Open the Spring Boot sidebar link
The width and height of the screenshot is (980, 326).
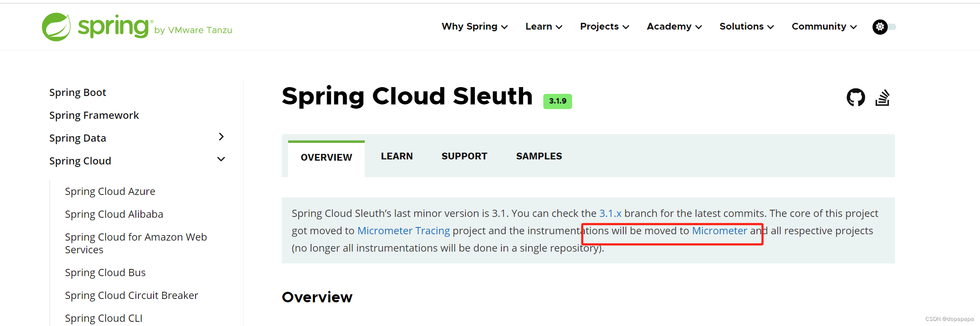coord(77,93)
